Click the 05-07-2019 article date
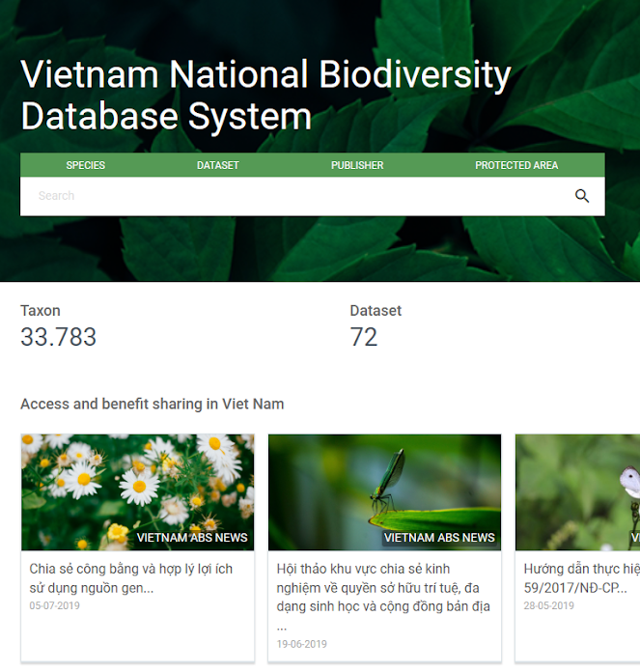The height and width of the screenshot is (672, 640). [55, 606]
